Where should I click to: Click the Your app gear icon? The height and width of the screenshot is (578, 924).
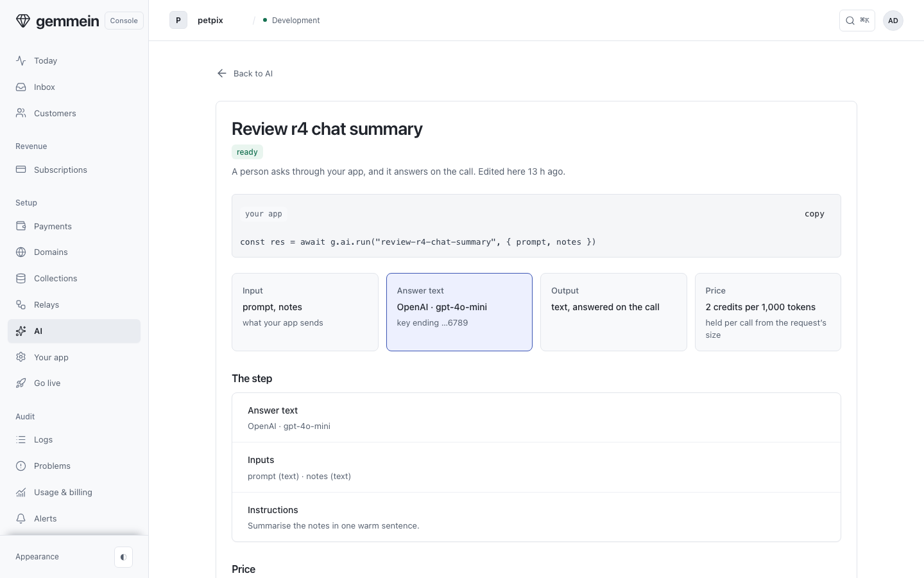(21, 357)
